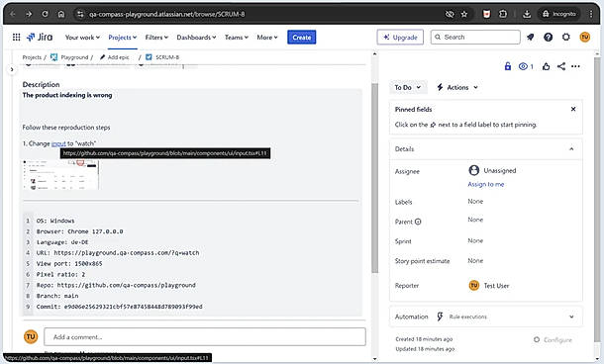The image size is (604, 364).
Task: Expand the collapsed left sidebar
Action: (12, 69)
